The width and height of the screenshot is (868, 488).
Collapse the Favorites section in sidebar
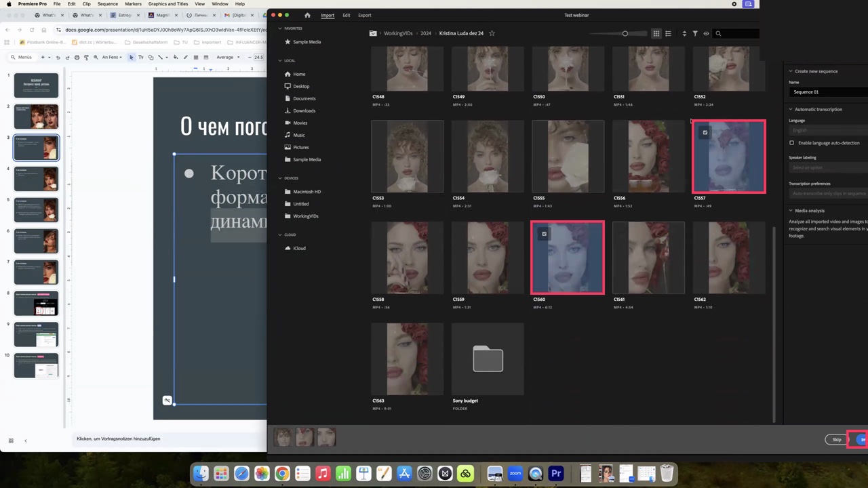(x=280, y=28)
